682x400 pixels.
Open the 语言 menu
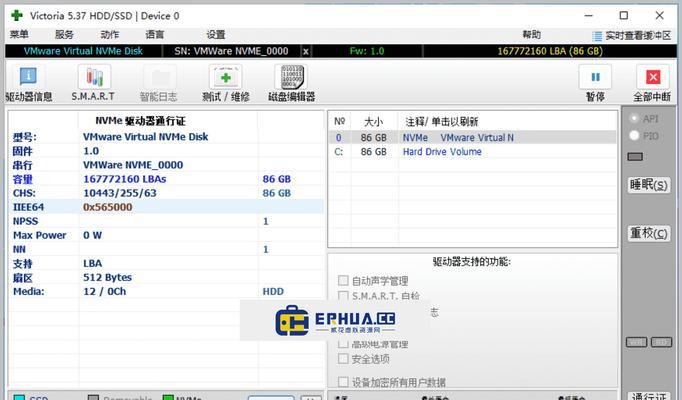click(155, 34)
